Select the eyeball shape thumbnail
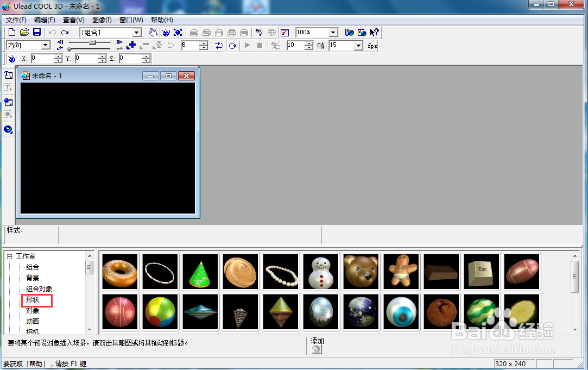 point(401,312)
